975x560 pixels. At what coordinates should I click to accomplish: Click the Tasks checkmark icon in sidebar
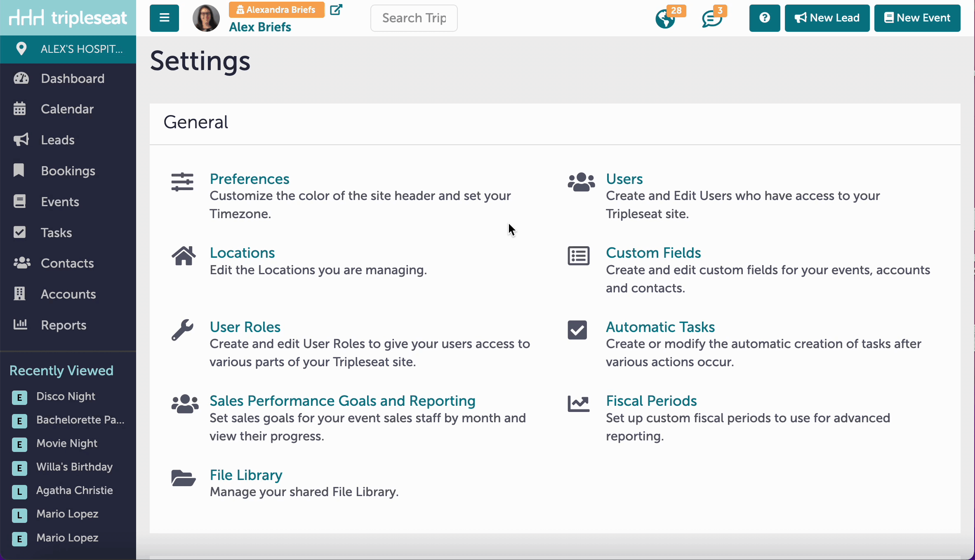click(19, 232)
